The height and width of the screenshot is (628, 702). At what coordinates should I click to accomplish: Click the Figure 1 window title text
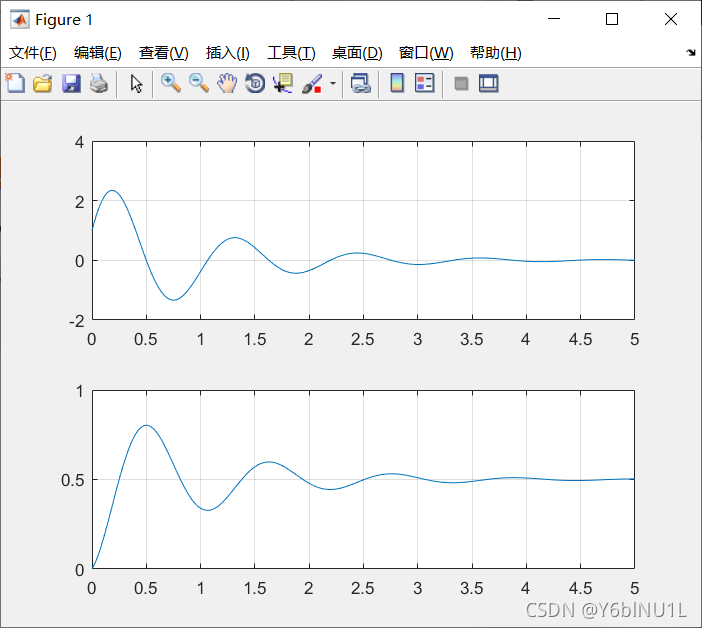tap(64, 20)
